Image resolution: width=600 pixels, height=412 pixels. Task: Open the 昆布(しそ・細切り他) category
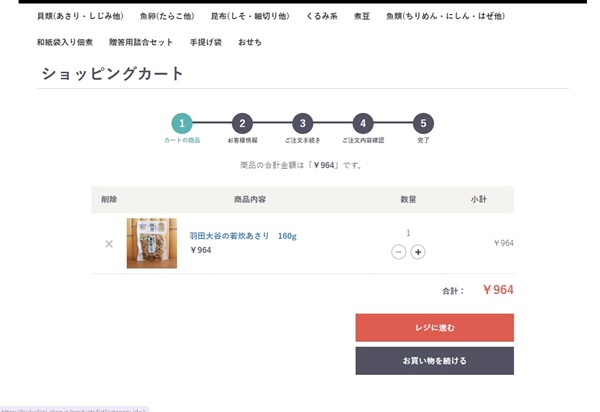[x=250, y=16]
